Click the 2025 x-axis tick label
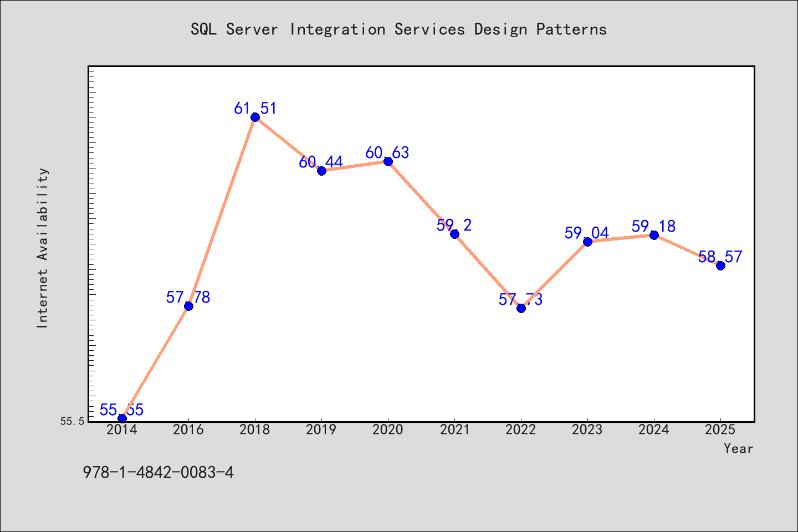 720,430
